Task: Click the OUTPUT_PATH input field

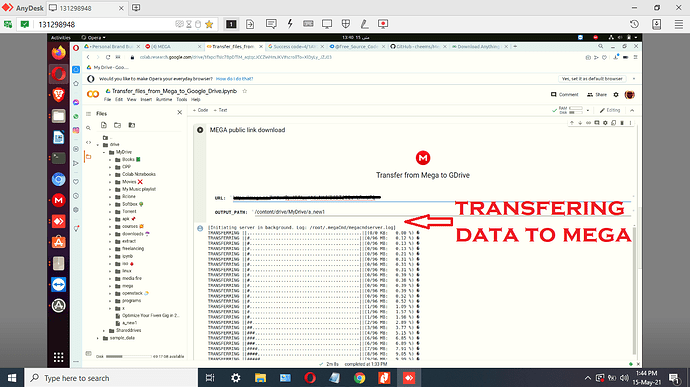Action: pyautogui.click(x=442, y=212)
